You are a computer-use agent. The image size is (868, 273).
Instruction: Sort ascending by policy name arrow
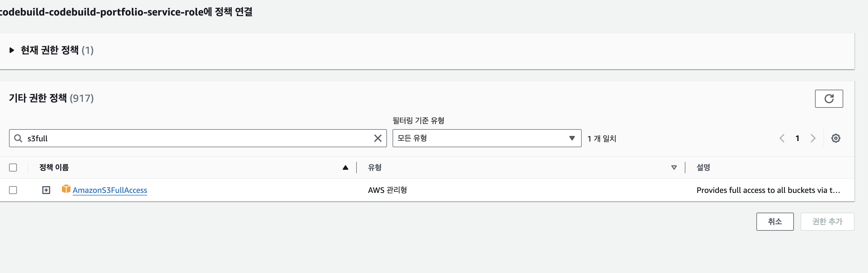click(x=345, y=168)
